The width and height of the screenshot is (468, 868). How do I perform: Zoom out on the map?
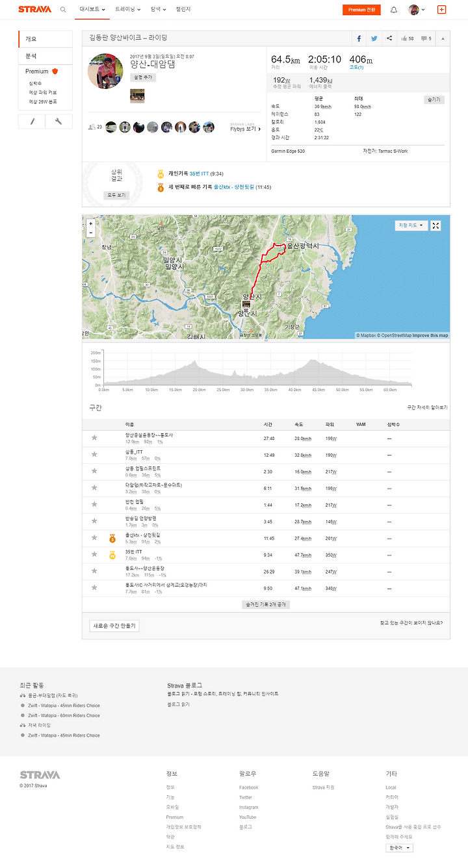click(90, 232)
